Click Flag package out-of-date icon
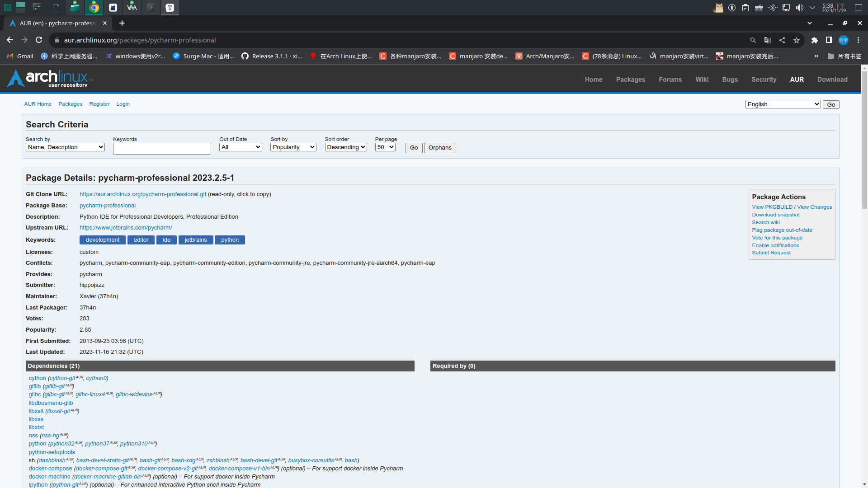868x488 pixels. click(x=782, y=230)
